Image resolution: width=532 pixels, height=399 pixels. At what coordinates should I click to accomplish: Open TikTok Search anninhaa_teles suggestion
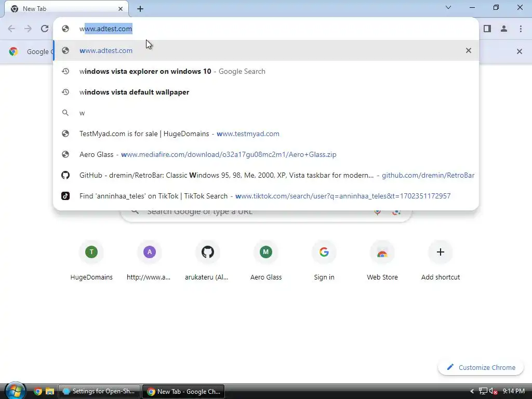coord(266,196)
